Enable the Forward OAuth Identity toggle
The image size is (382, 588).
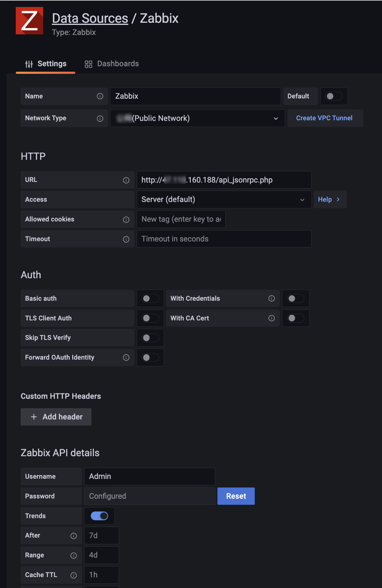[x=150, y=357]
